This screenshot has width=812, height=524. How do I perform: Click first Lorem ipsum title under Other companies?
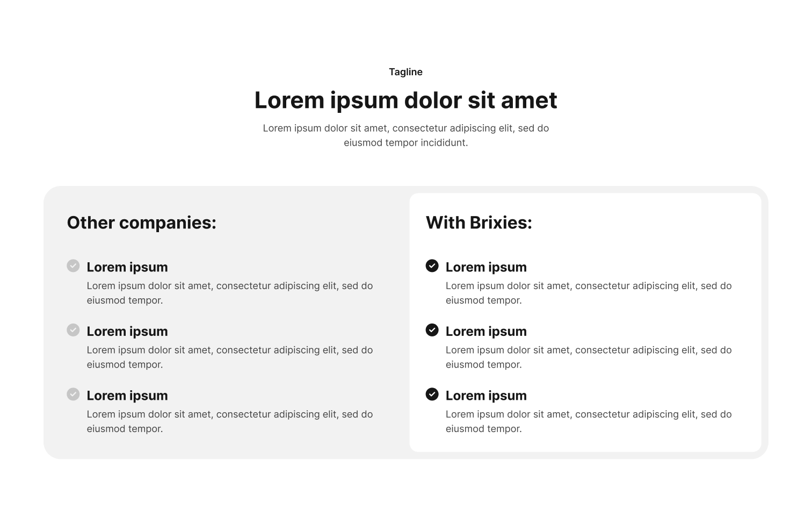point(127,267)
